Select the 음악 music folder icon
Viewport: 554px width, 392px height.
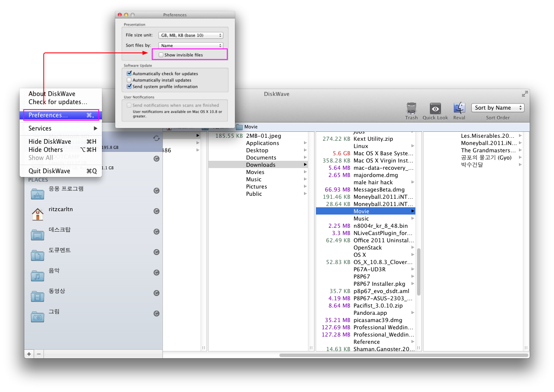point(38,276)
